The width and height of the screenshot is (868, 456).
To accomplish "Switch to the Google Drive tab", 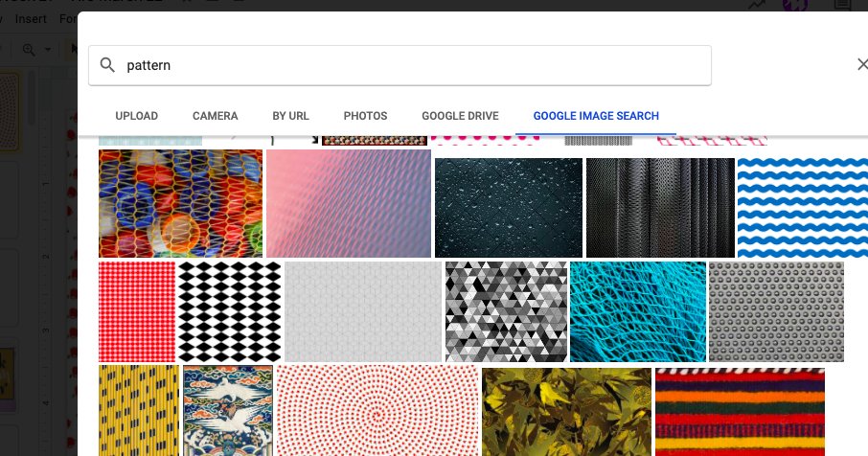I will tap(460, 116).
